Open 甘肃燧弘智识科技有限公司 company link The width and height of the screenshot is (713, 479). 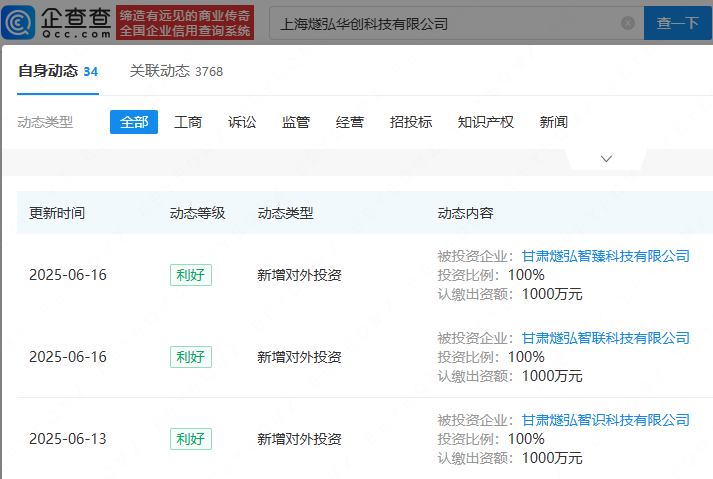(605, 420)
